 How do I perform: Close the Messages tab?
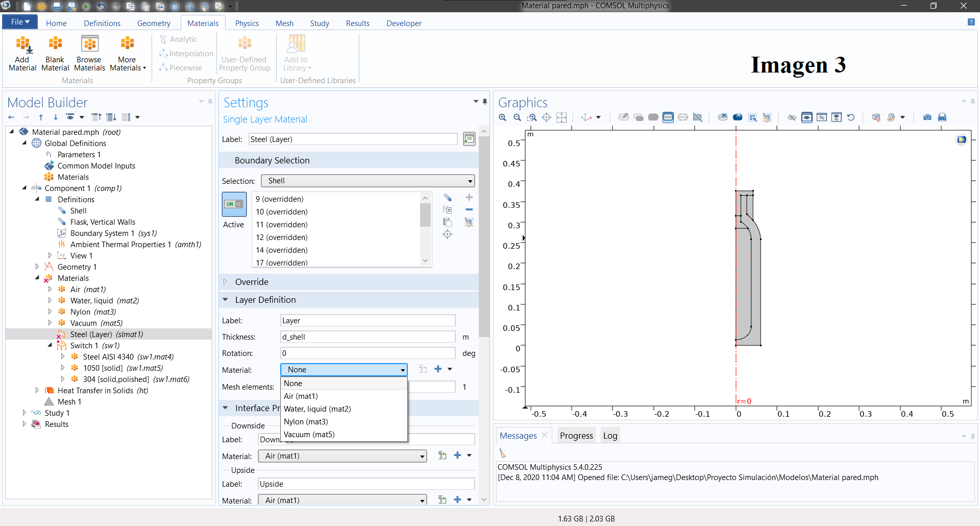[545, 435]
